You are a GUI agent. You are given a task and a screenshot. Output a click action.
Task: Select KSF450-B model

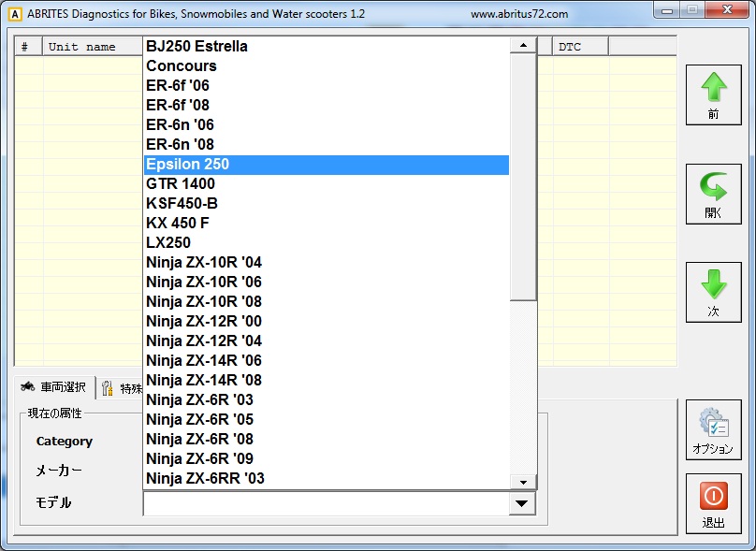pyautogui.click(x=327, y=203)
